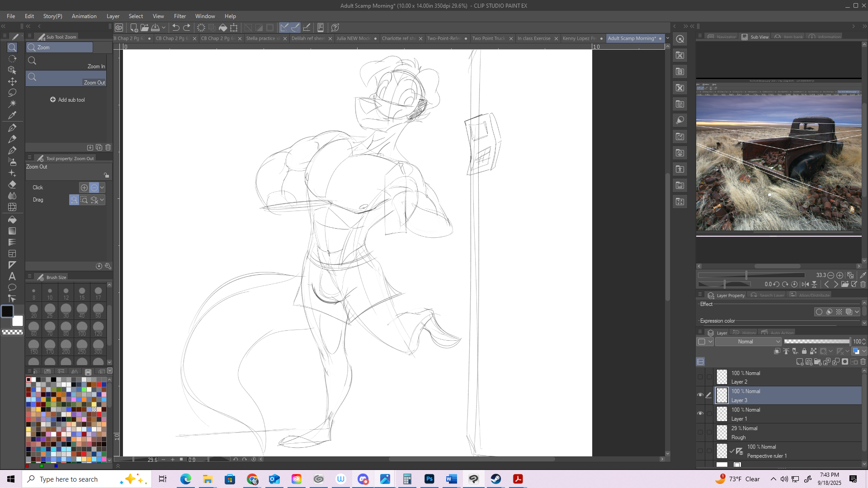
Task: Hide Layer 3 with its eye icon
Action: point(700,395)
